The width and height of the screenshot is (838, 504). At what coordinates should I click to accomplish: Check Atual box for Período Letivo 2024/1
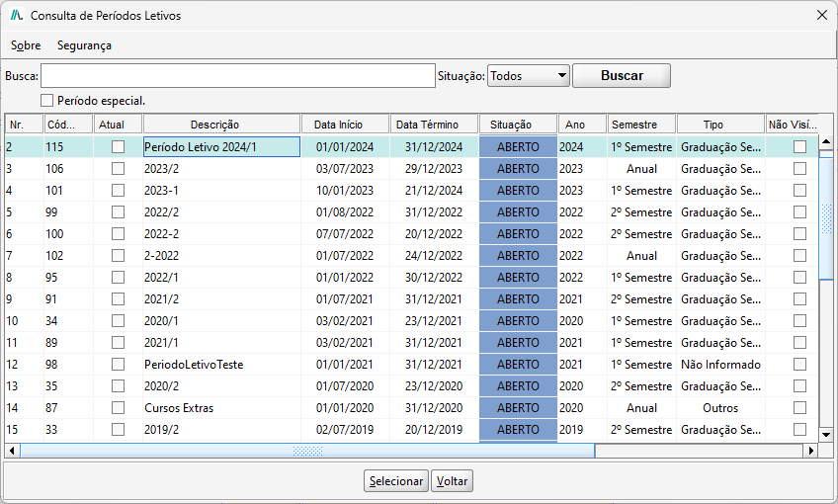pos(118,147)
